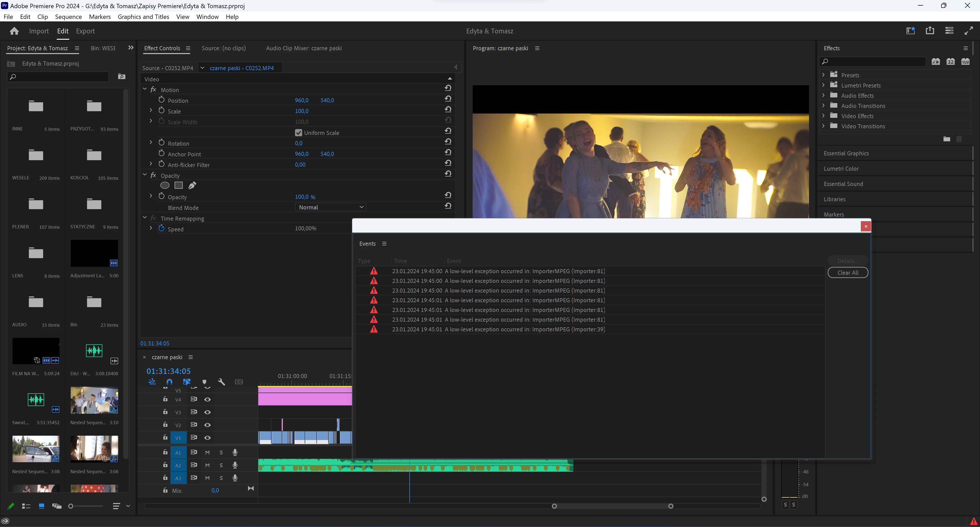Open the Sequence menu
The width and height of the screenshot is (980, 527).
point(68,17)
